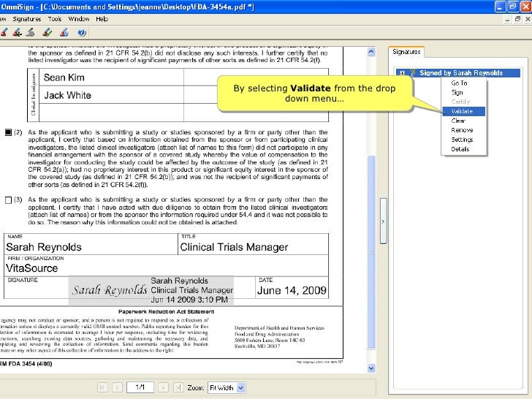
Task: Click the Sarah Reynolds digital signature field
Action: 151,290
